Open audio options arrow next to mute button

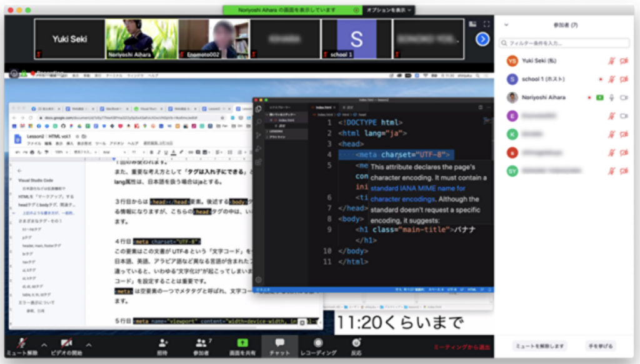[x=44, y=345]
